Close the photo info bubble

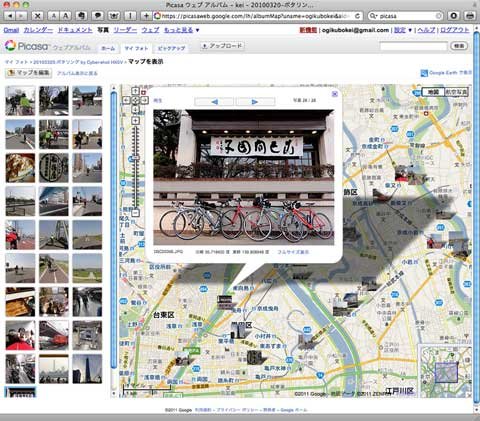[x=335, y=94]
